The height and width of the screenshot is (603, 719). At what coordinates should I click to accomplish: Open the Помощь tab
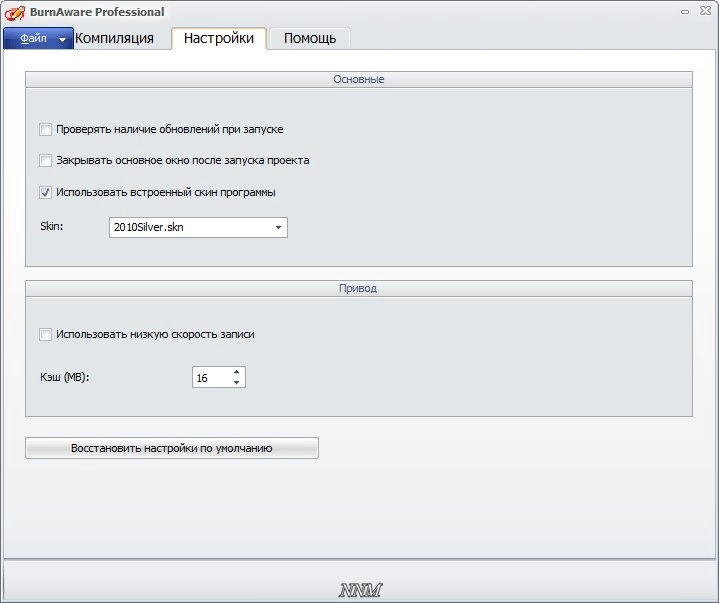point(310,38)
